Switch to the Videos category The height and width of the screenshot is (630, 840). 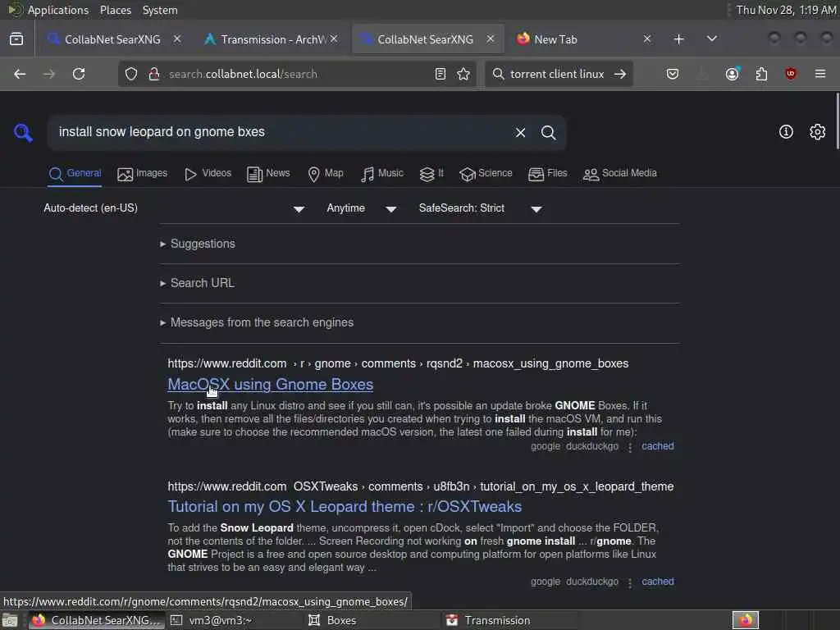[x=208, y=174]
